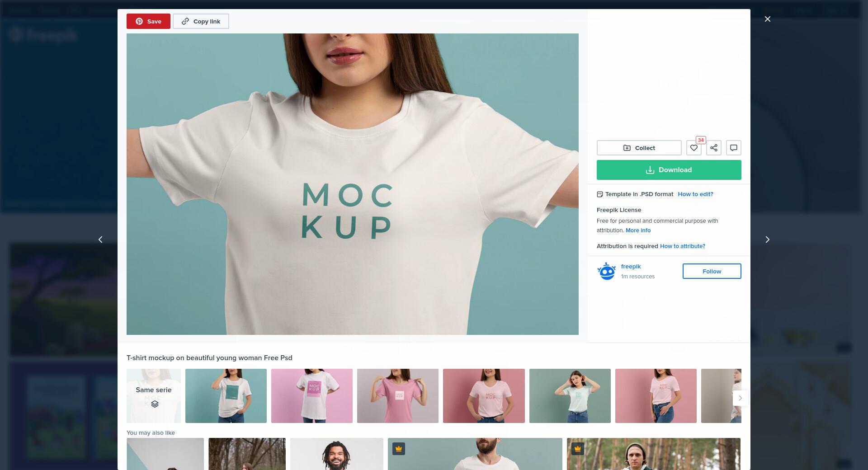Like this resource with the heart icon

click(693, 148)
